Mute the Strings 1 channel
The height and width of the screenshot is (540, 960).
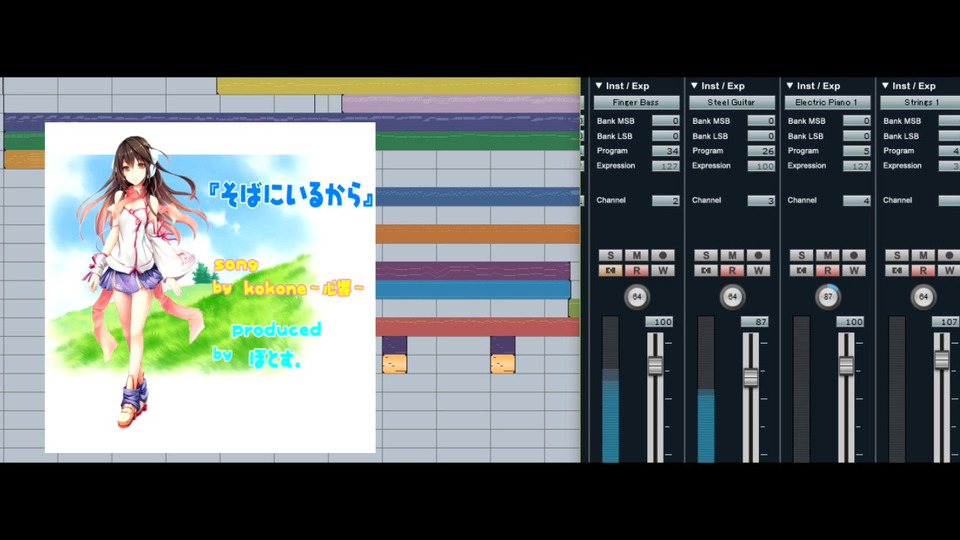(x=923, y=255)
